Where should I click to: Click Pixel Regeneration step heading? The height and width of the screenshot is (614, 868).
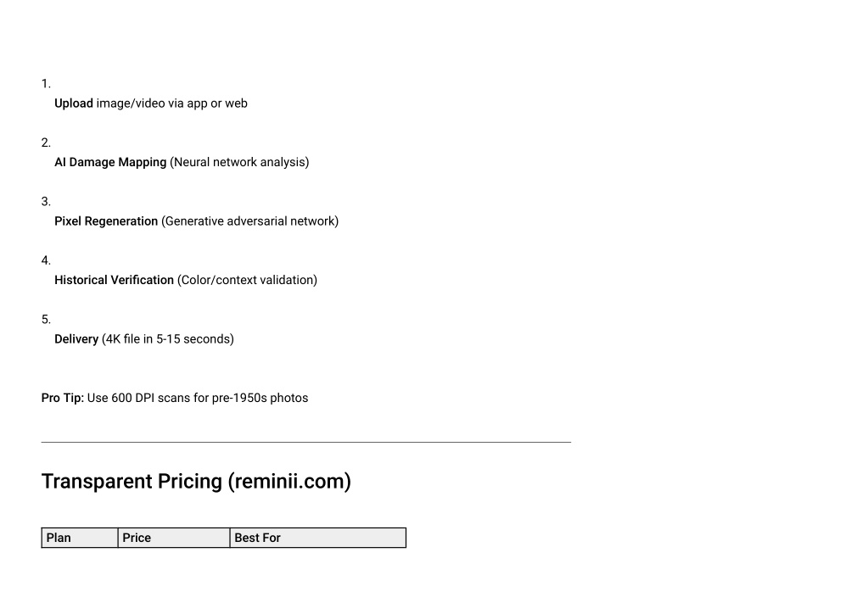(x=106, y=221)
